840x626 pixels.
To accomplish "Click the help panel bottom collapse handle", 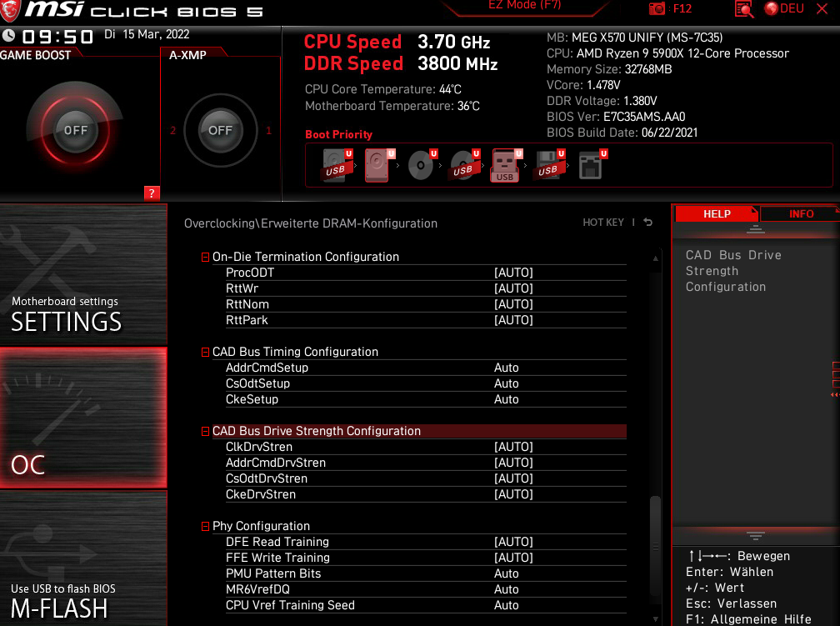I will pyautogui.click(x=755, y=536).
